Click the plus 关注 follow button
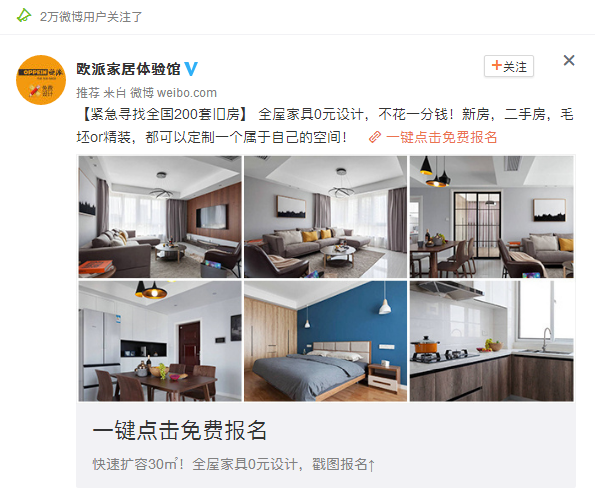This screenshot has width=595, height=504. tap(509, 66)
